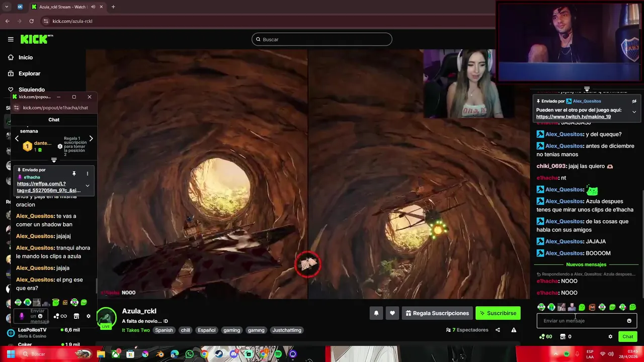
Task: Select the Justchatting tag
Action: tap(287, 330)
